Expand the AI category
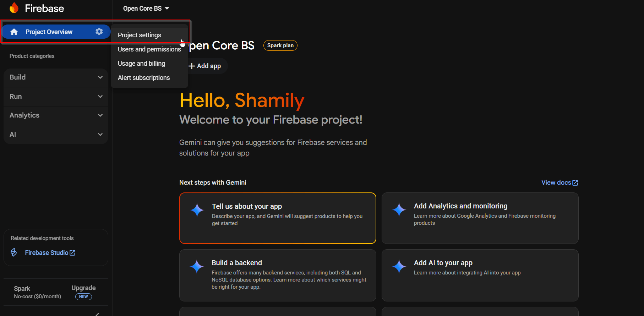This screenshot has height=316, width=644. pos(56,135)
